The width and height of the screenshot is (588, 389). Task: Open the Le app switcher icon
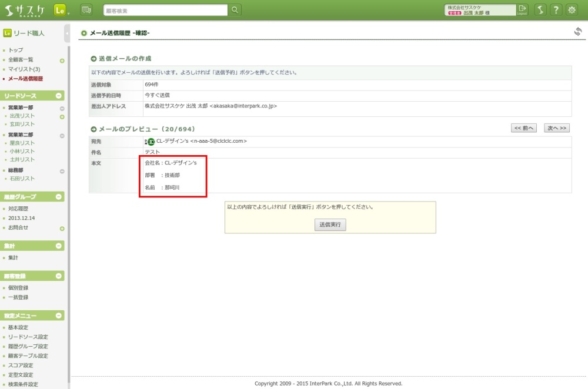[60, 10]
